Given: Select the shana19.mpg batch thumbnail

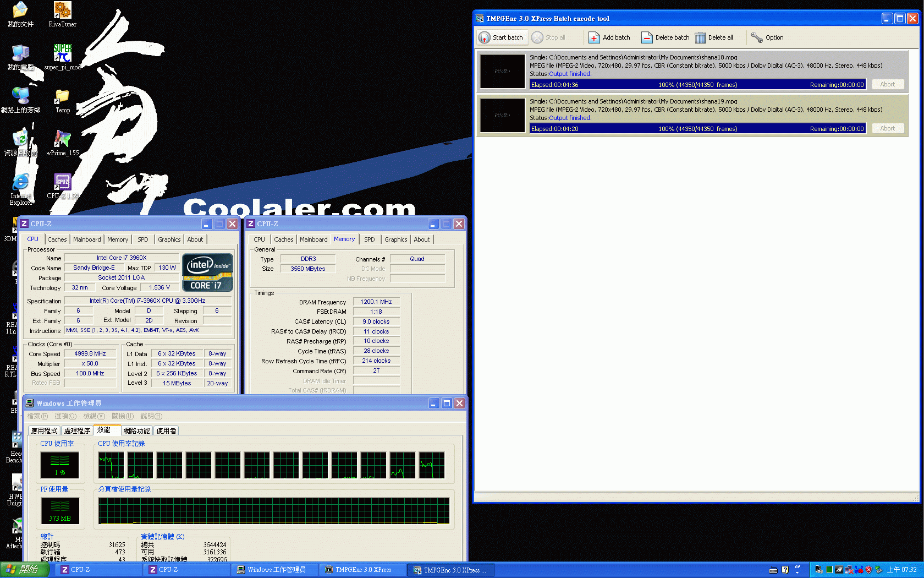Looking at the screenshot, I should 502,115.
